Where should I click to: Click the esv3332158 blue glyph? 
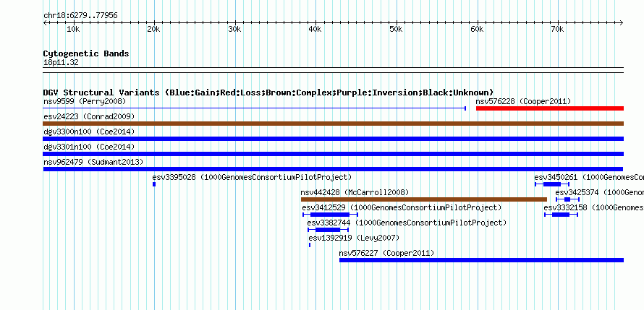pos(561,215)
